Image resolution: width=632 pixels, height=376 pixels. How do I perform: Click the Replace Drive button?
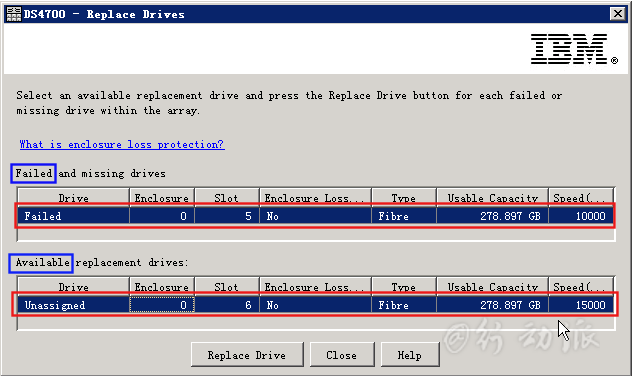[247, 355]
